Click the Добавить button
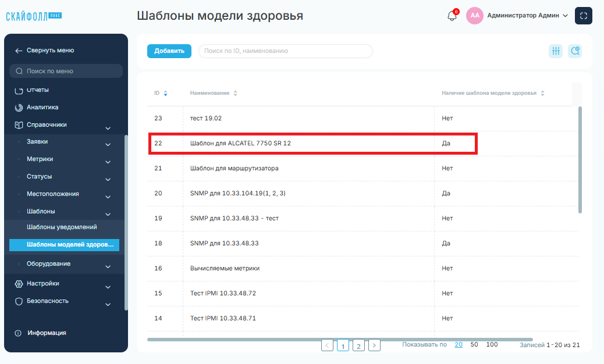Image resolution: width=604 pixels, height=364 pixels. coord(169,51)
